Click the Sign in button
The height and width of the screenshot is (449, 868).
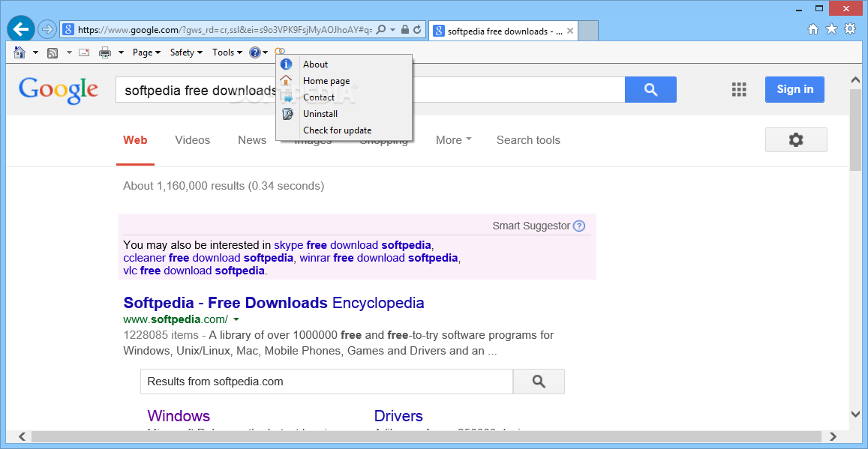795,90
